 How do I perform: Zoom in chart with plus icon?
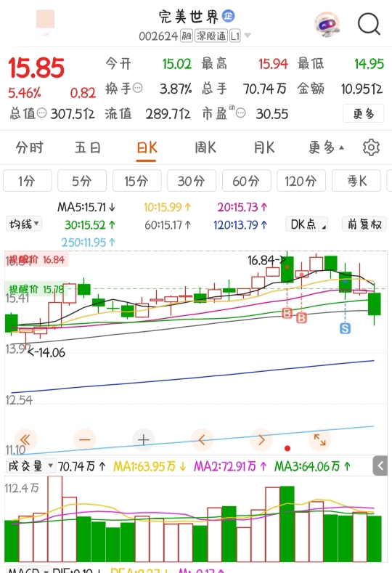pyautogui.click(x=143, y=439)
